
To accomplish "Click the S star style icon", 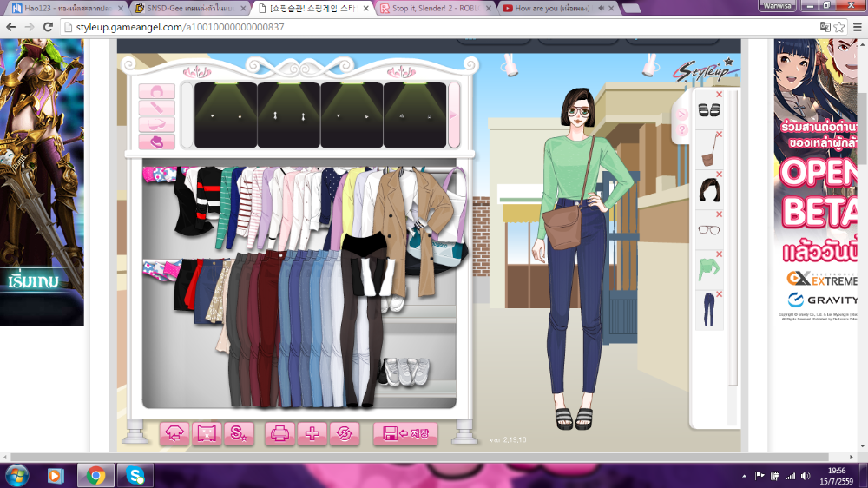I will 238,433.
